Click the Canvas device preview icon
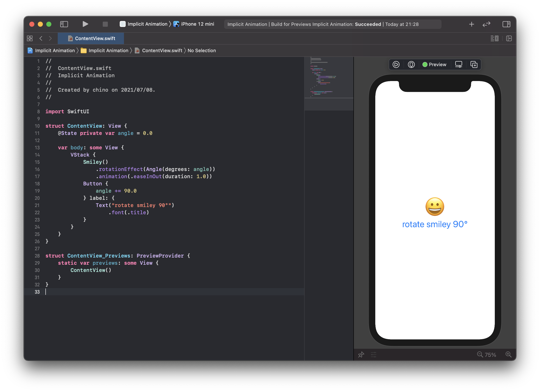The image size is (540, 392). coord(459,64)
